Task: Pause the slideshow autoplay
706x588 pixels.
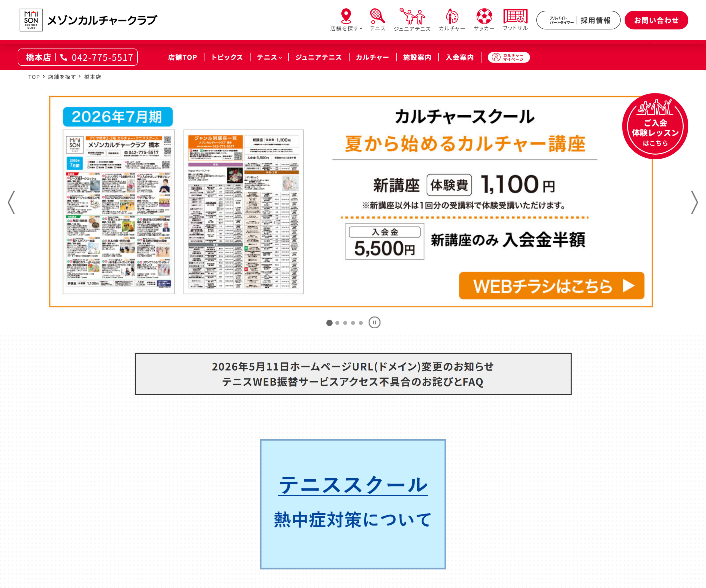Action: (374, 323)
